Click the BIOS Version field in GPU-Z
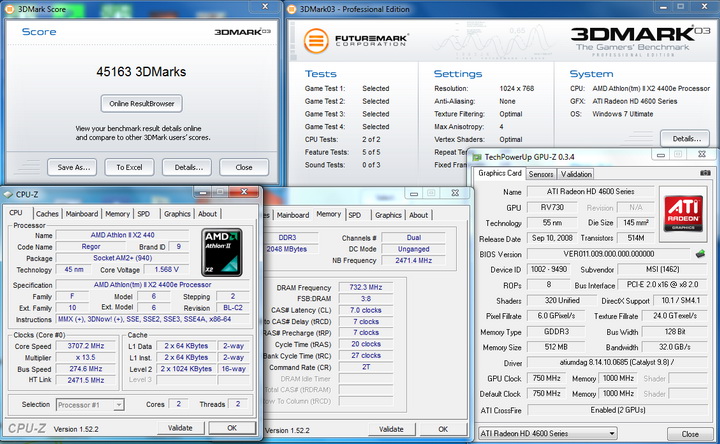This screenshot has width=720, height=444. [608, 254]
